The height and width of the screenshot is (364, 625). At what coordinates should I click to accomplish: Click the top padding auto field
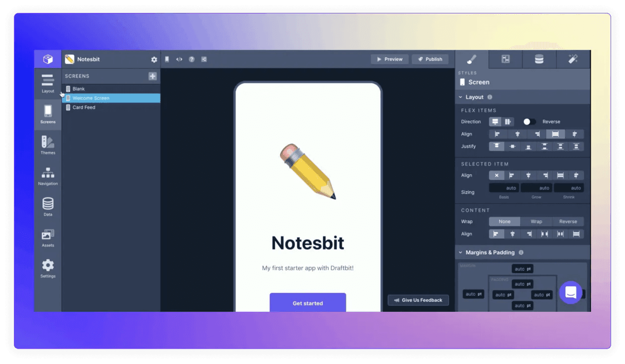[523, 284]
